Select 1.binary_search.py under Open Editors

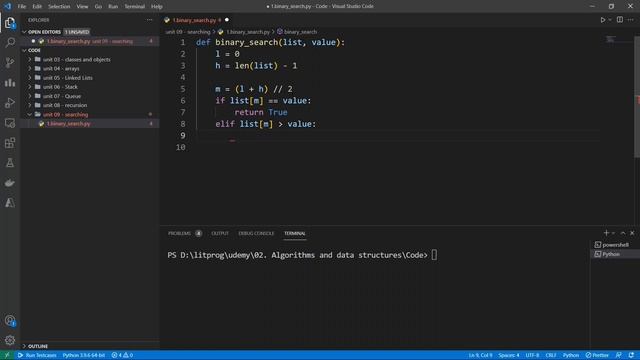[90, 41]
